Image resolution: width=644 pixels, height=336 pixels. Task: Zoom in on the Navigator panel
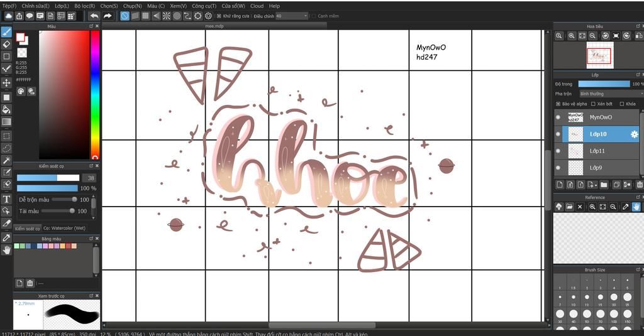click(x=571, y=36)
